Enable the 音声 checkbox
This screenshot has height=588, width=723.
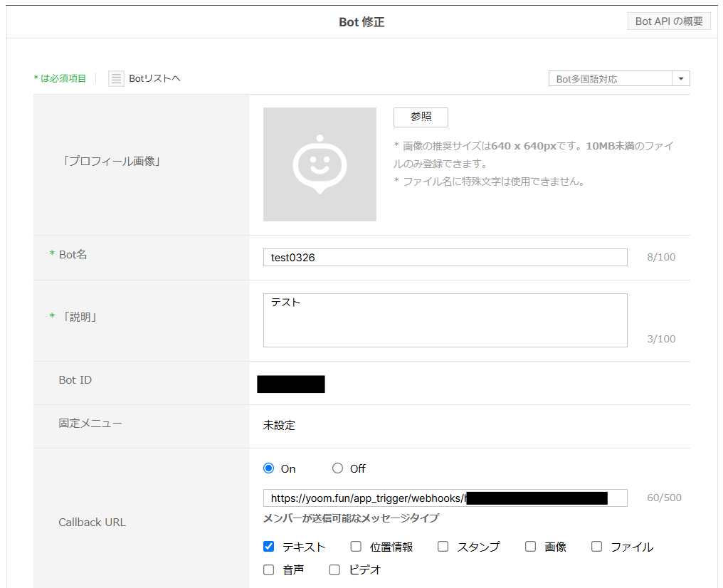click(268, 569)
